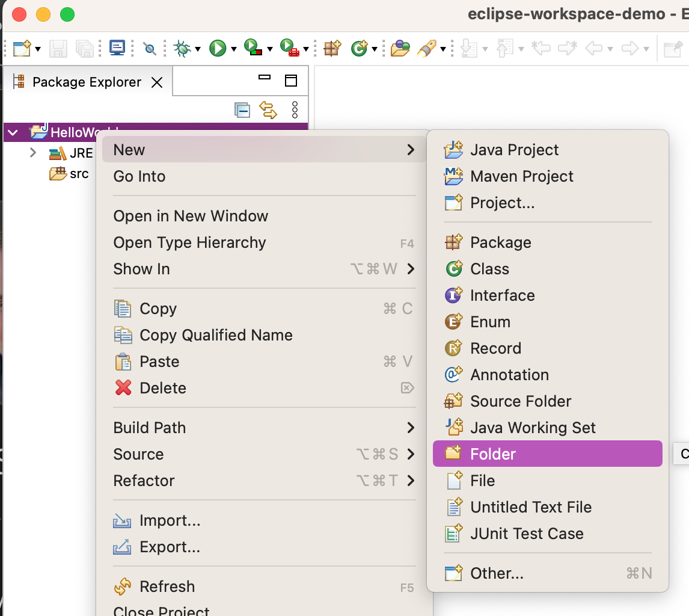Maximize the Package Explorer view
Viewport: 689px width, 616px height.
(291, 81)
